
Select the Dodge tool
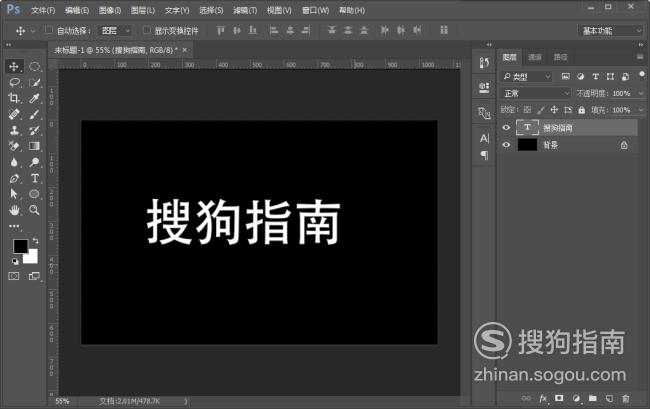tap(34, 162)
